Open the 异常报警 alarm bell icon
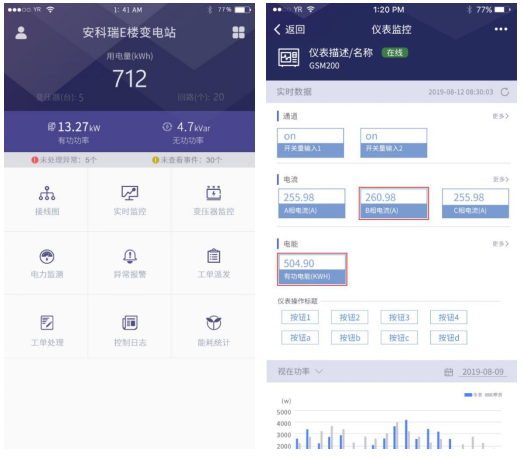 coord(130,256)
